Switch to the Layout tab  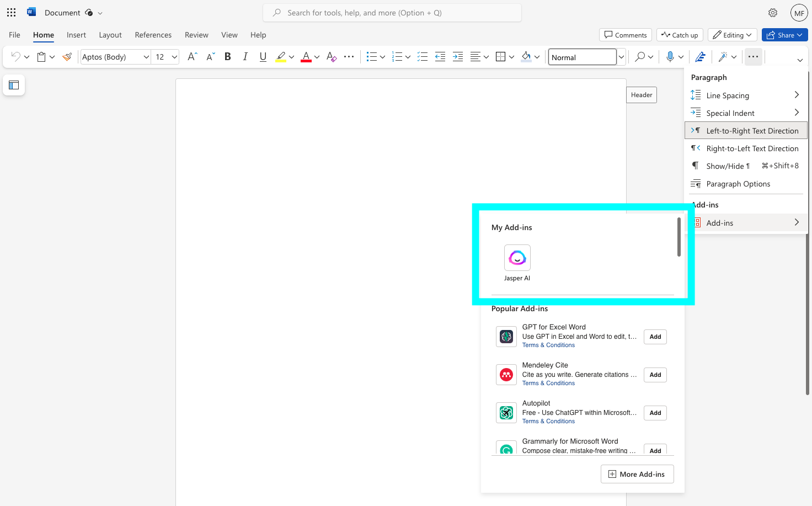click(x=110, y=35)
